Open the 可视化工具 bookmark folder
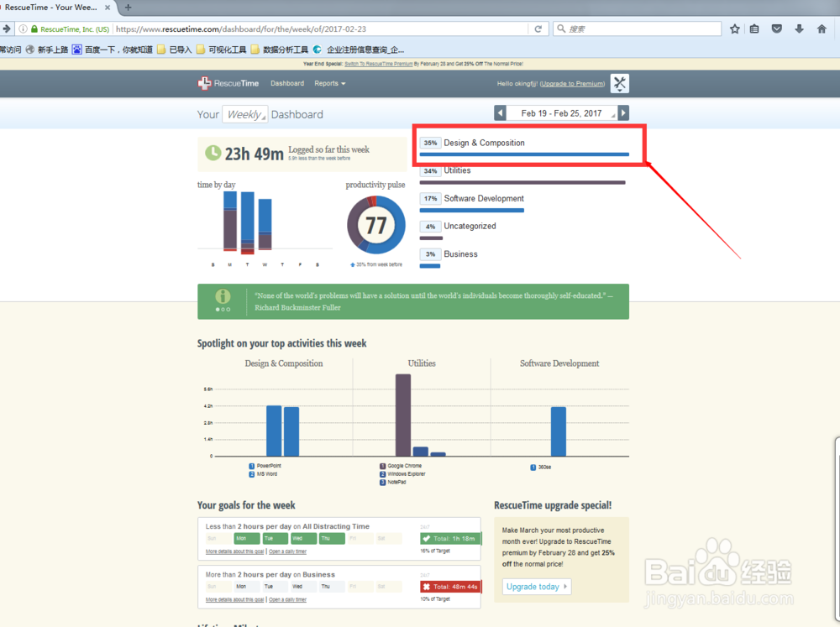 (x=222, y=50)
